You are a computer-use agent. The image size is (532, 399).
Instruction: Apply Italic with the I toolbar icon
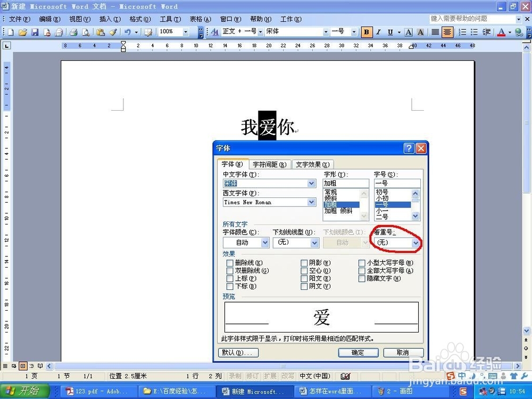pyautogui.click(x=378, y=32)
